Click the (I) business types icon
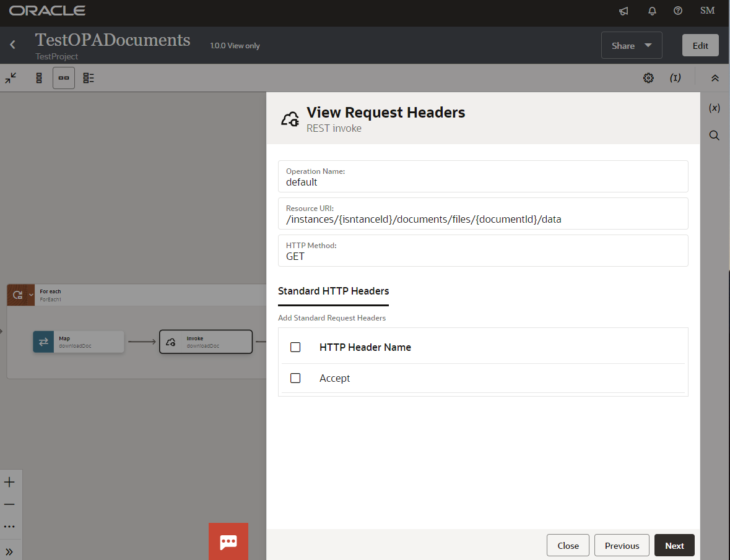730x560 pixels. coord(676,78)
